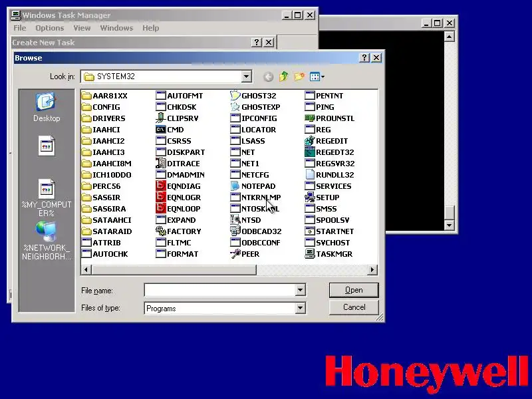Select the PEER program icon
This screenshot has width=532, height=399.
point(235,254)
